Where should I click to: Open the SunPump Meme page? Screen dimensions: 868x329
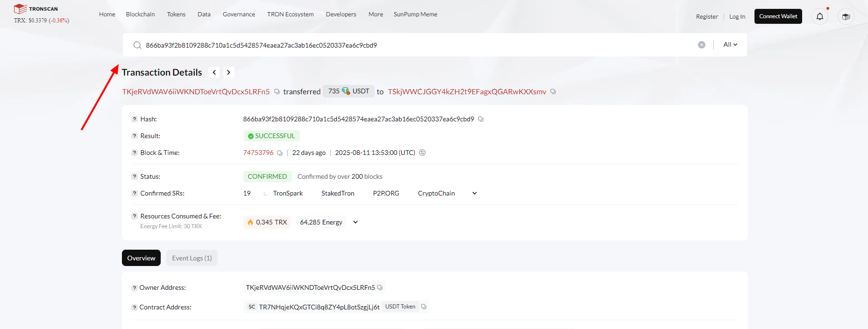coord(415,14)
